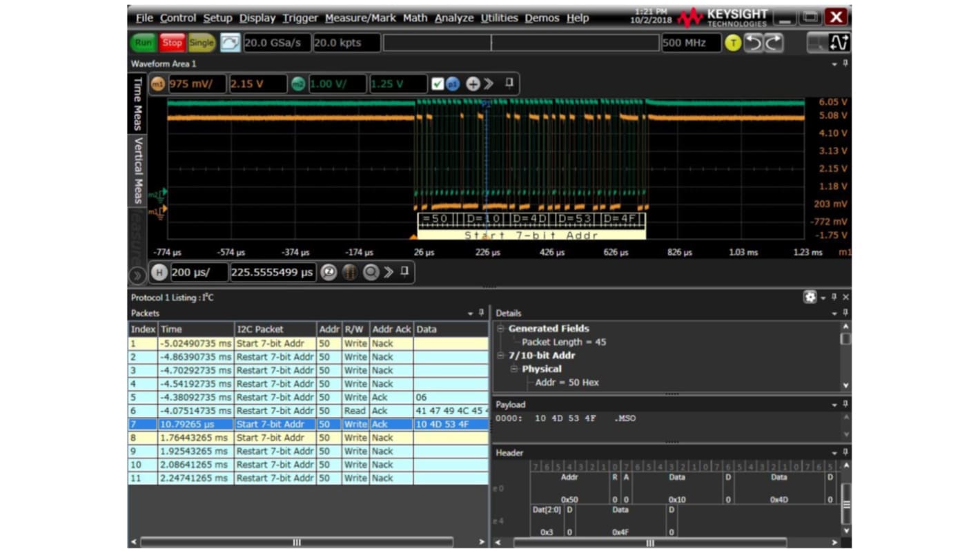This screenshot has height=551, width=980.
Task: Click the Packets horizontal scrollbar thumb
Action: point(297,543)
